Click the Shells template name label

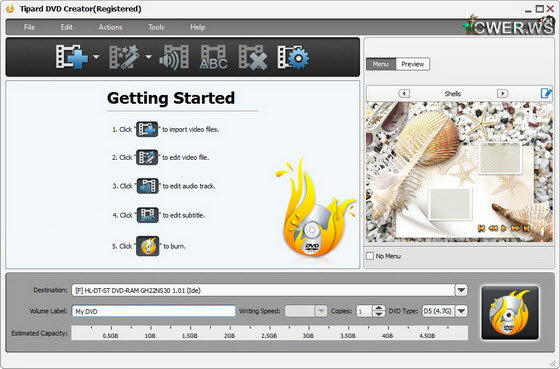click(x=452, y=94)
